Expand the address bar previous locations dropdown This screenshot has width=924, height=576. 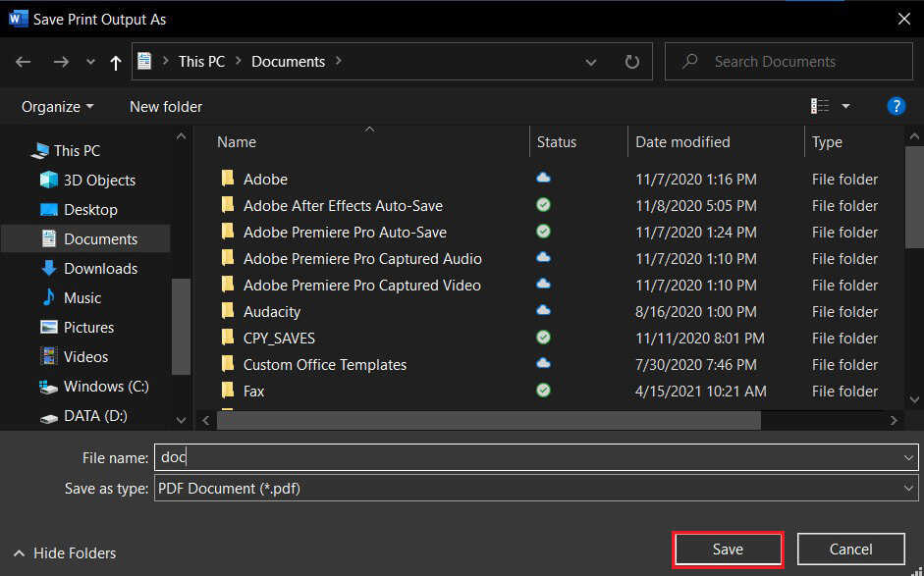(591, 62)
